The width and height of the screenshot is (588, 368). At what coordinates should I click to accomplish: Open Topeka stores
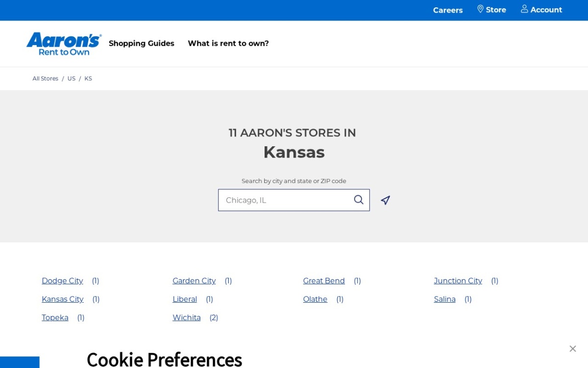(x=55, y=317)
